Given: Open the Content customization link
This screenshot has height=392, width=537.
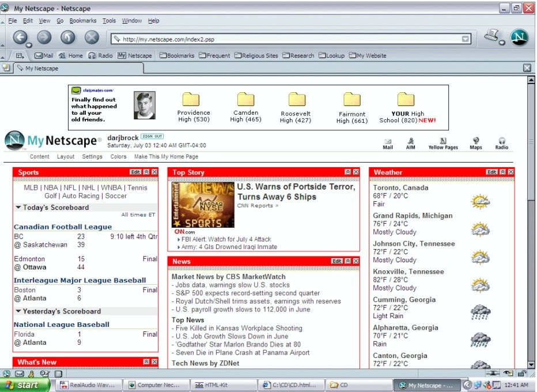Looking at the screenshot, I should pyautogui.click(x=39, y=157).
